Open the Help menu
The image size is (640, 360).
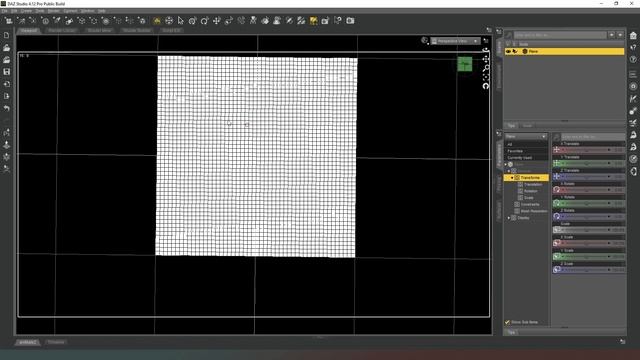coord(102,11)
